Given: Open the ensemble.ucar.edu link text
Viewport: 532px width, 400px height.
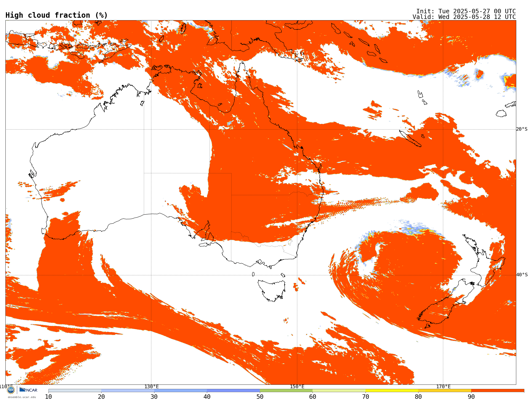Looking at the screenshot, I should (22, 397).
